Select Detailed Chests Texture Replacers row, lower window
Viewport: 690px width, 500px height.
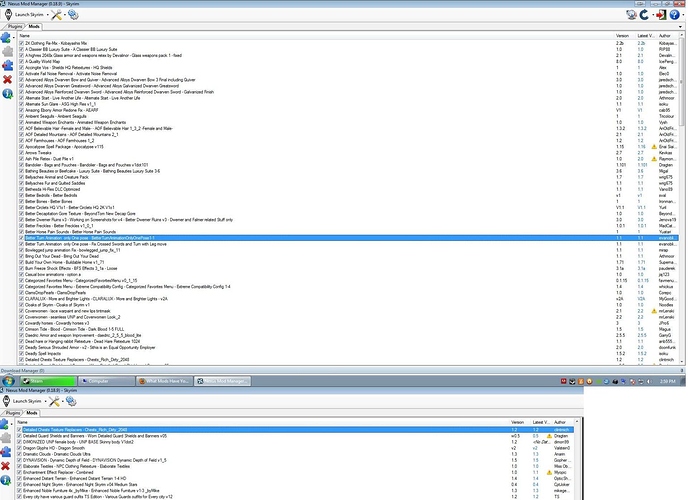click(295, 430)
